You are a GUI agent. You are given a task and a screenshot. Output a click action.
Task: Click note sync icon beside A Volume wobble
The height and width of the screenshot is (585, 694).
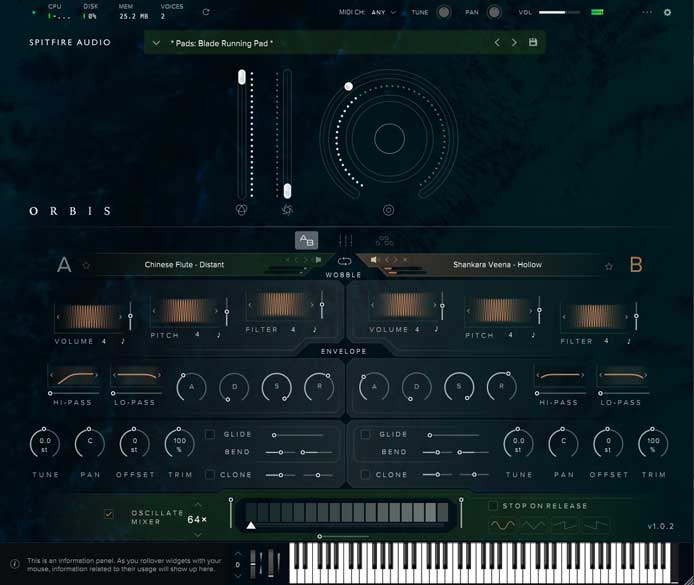click(x=123, y=341)
